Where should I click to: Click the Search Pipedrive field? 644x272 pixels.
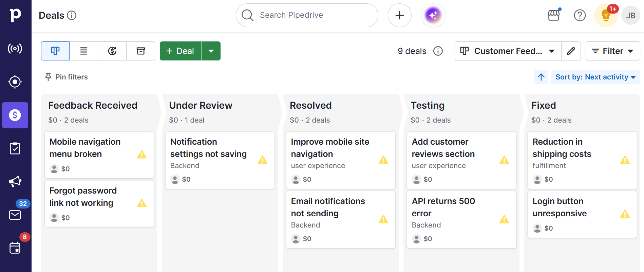pos(307,15)
